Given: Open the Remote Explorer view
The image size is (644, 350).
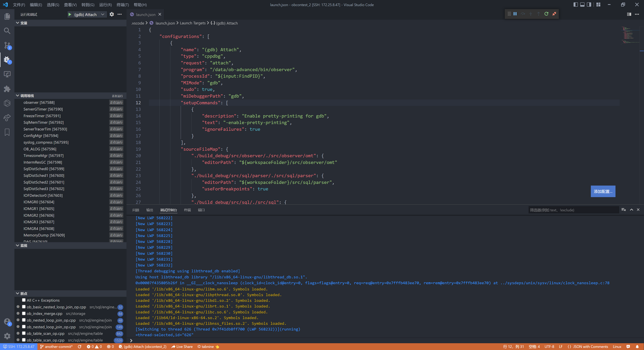Looking at the screenshot, I should (7, 74).
